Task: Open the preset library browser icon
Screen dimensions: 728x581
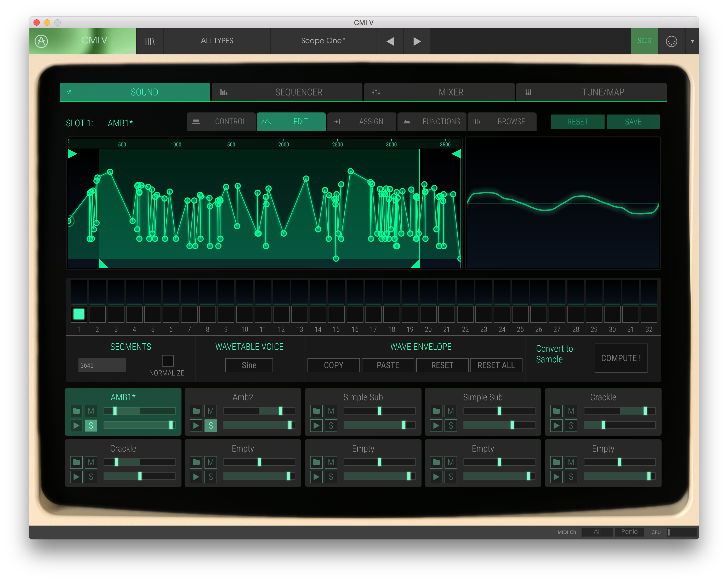Action: pyautogui.click(x=150, y=41)
